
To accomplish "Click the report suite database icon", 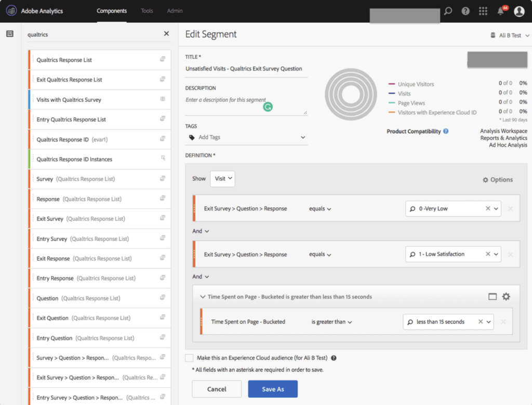I will coord(493,35).
